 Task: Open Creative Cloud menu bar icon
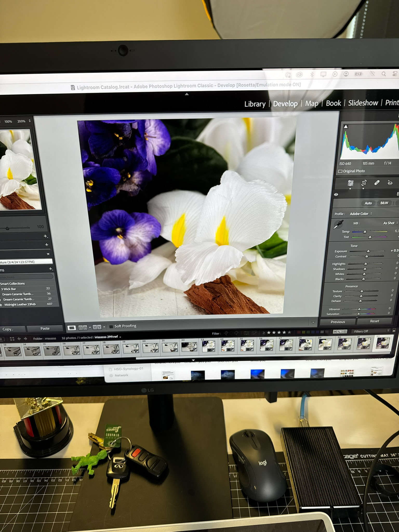coord(299,75)
